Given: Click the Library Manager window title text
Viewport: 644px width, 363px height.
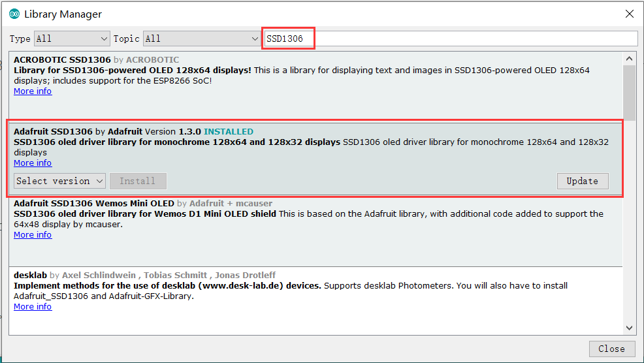Looking at the screenshot, I should (x=63, y=14).
